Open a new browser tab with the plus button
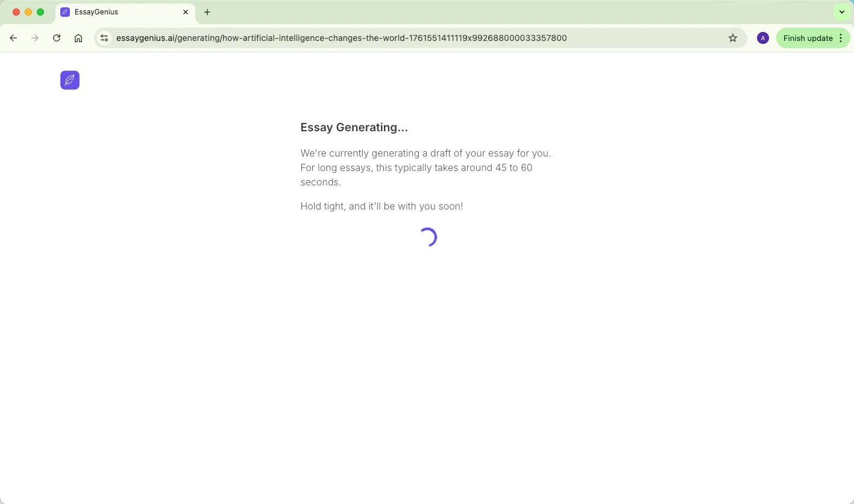 tap(207, 12)
